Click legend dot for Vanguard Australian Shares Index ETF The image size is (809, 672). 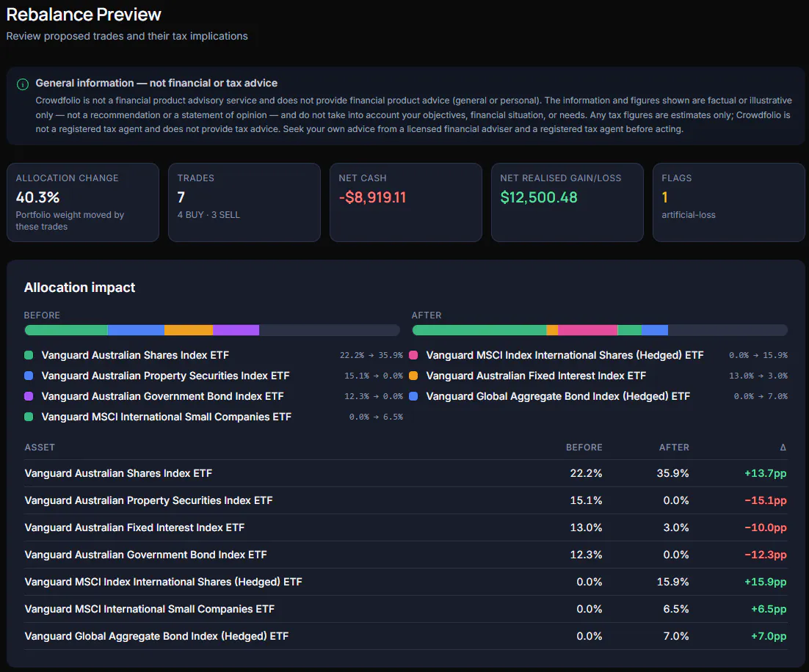coord(29,355)
